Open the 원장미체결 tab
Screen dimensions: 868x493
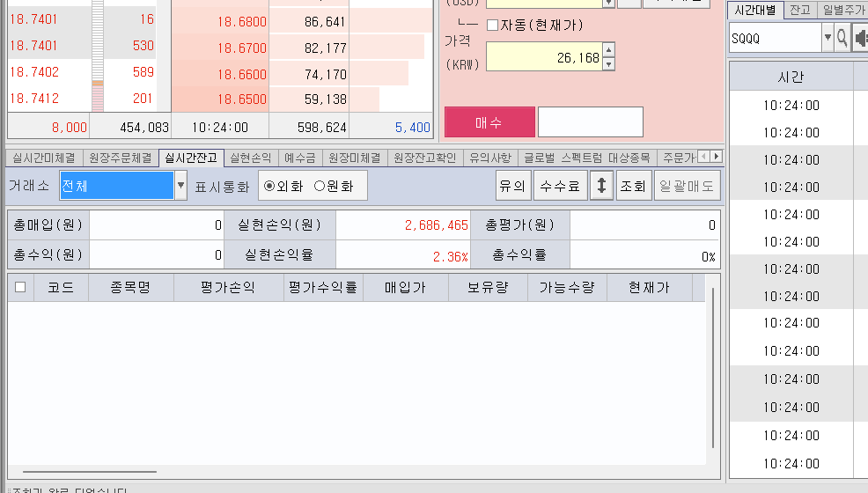point(354,158)
